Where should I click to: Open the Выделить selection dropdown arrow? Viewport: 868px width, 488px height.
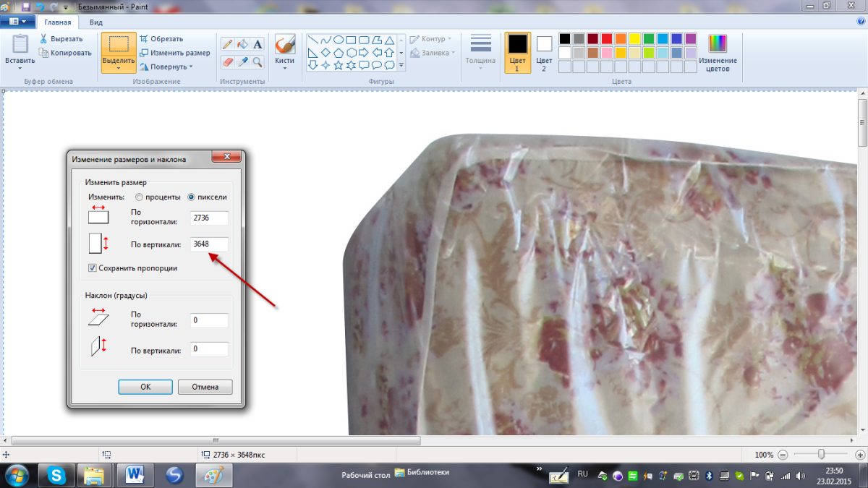[119, 69]
